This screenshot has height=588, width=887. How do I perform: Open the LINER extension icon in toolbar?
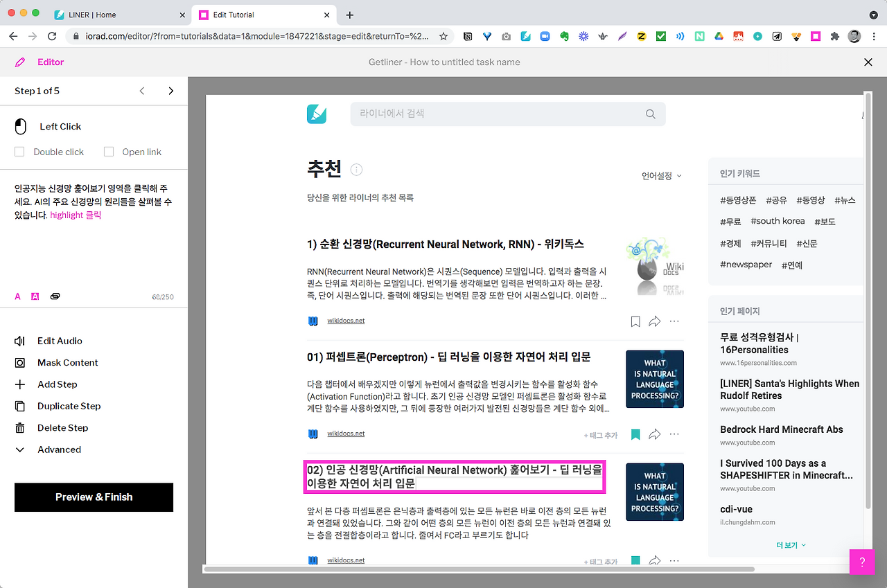click(526, 36)
